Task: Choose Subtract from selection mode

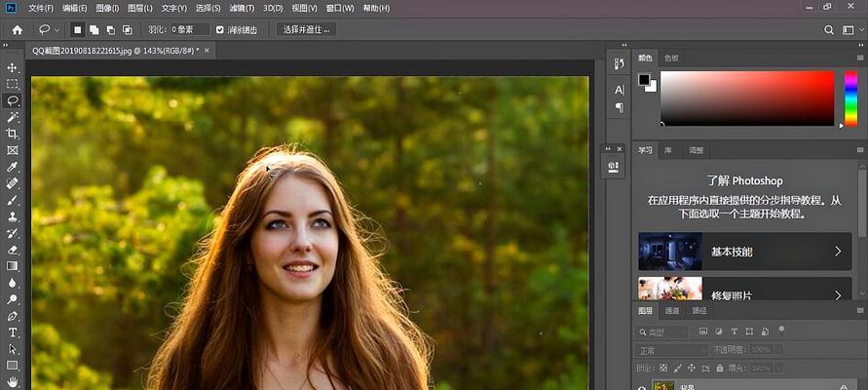Action: pyautogui.click(x=111, y=30)
